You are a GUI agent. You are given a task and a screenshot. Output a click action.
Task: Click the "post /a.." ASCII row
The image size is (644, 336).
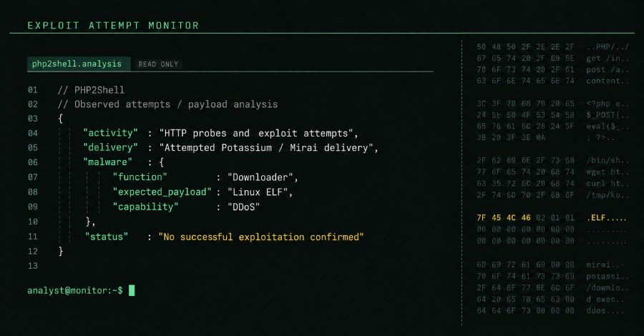click(608, 70)
